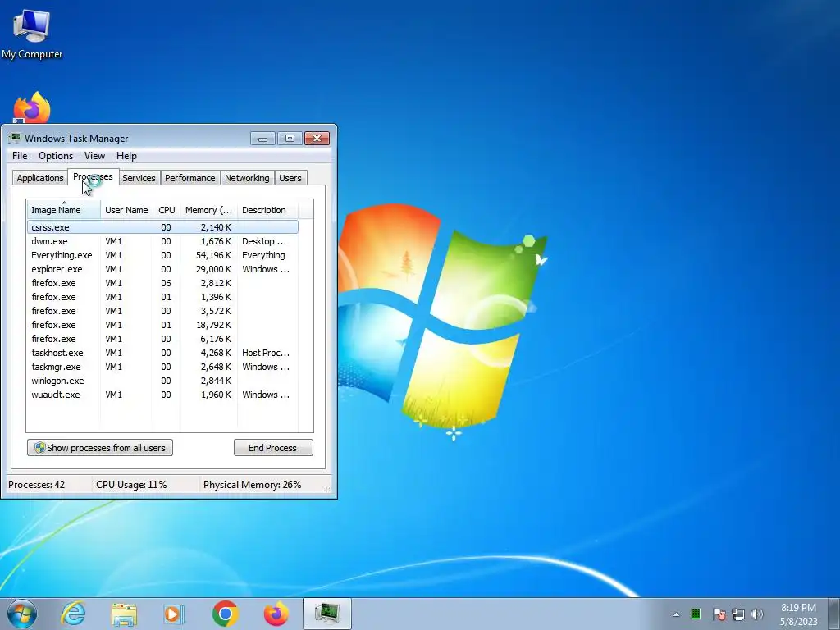
Task: Click the green CPU meter tray icon
Action: coord(696,614)
